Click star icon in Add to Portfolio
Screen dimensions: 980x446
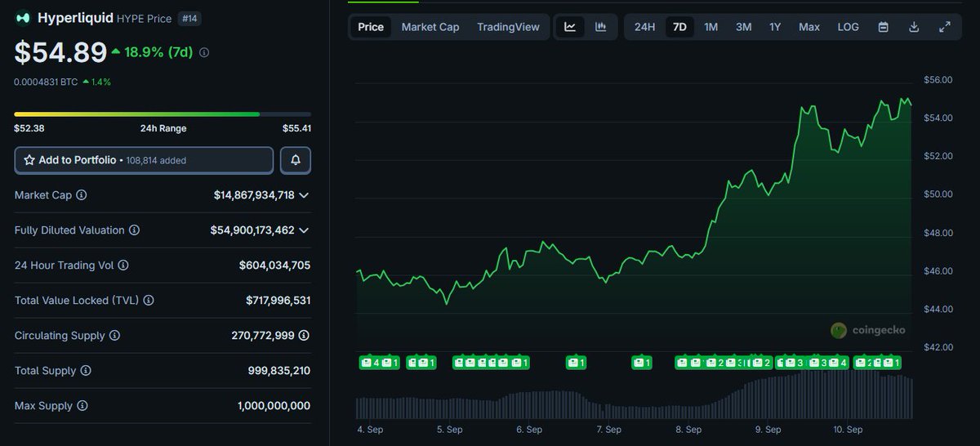[29, 160]
